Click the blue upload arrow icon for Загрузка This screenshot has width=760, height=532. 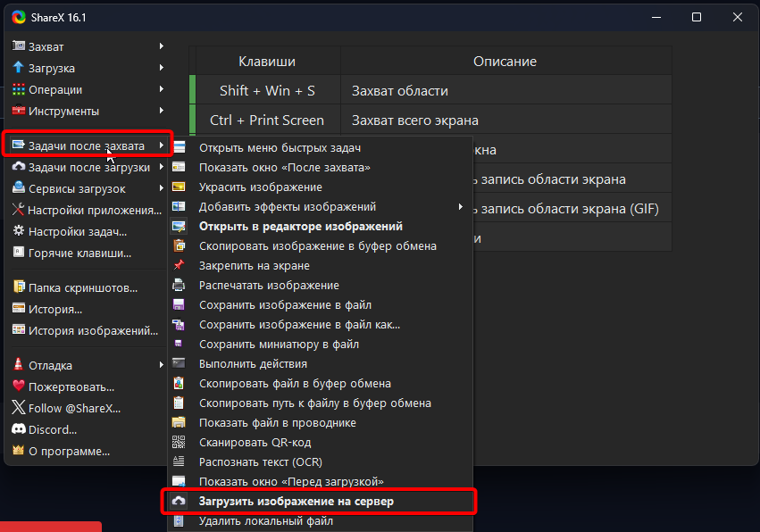(19, 67)
